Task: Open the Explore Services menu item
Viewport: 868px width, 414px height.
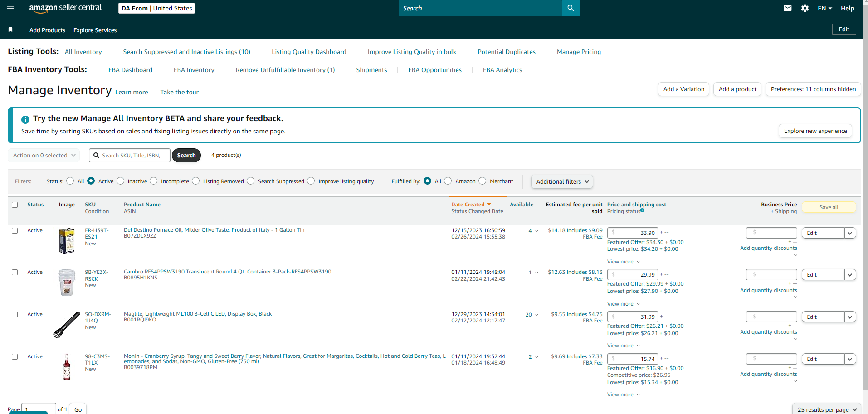Action: coord(95,30)
